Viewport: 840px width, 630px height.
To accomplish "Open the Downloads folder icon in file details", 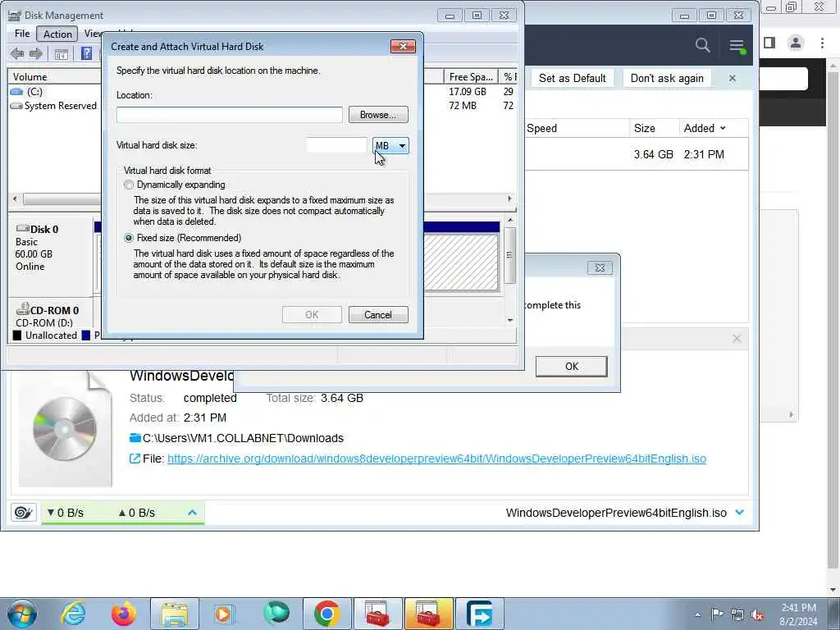I will 135,438.
